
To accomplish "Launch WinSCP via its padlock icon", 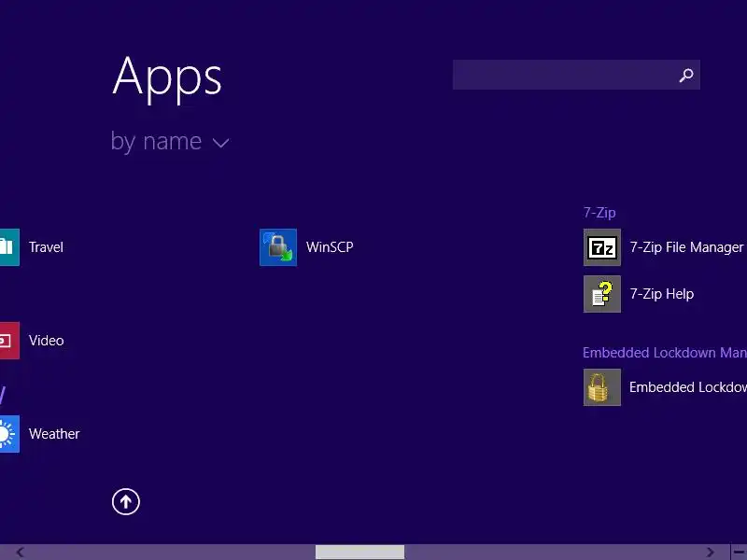I will pos(278,247).
